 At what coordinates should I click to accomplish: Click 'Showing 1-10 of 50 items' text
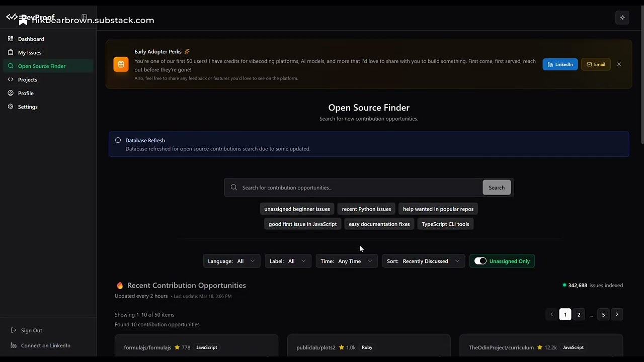(144, 315)
